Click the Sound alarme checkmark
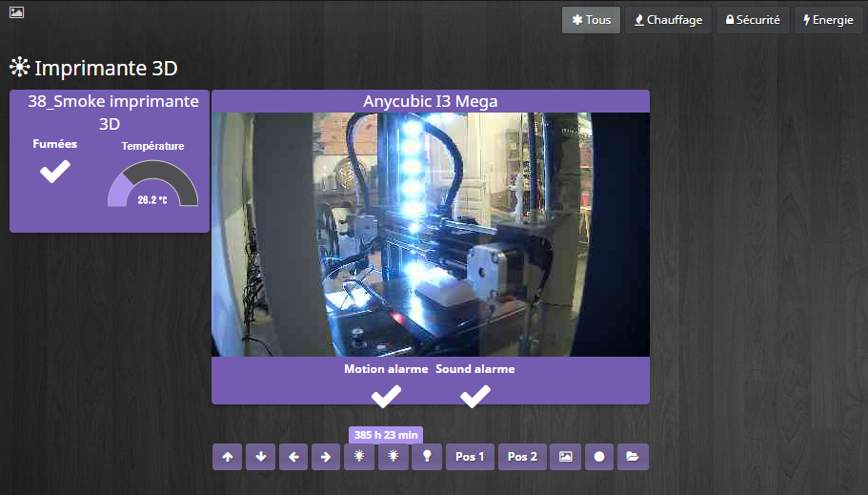 [x=474, y=397]
